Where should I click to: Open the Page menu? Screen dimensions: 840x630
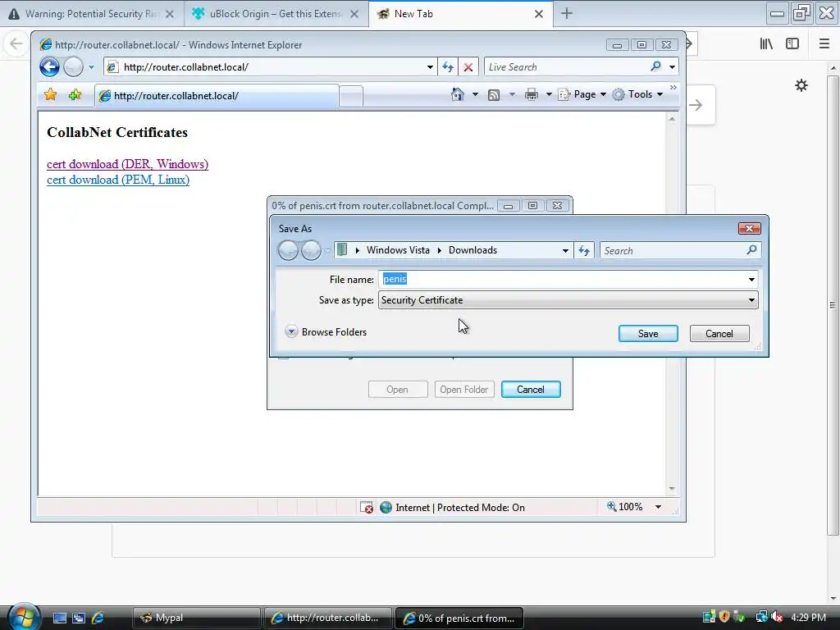coord(582,94)
